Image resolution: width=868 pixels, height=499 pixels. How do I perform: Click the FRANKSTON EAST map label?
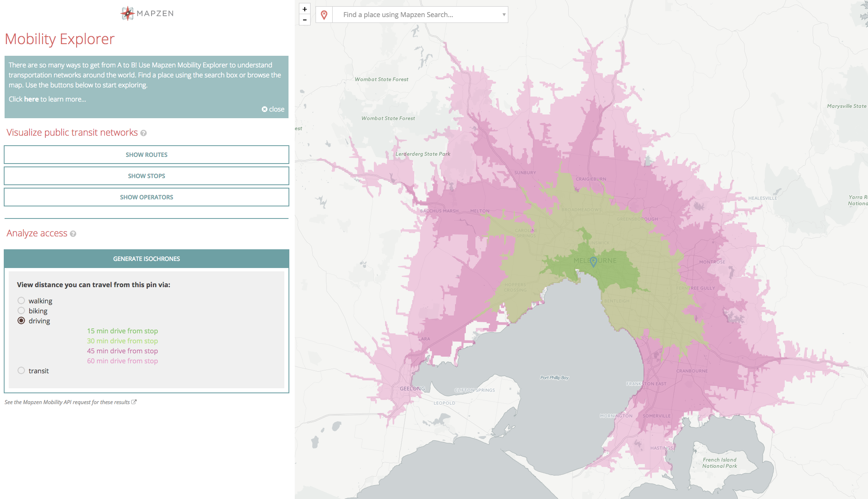point(646,384)
